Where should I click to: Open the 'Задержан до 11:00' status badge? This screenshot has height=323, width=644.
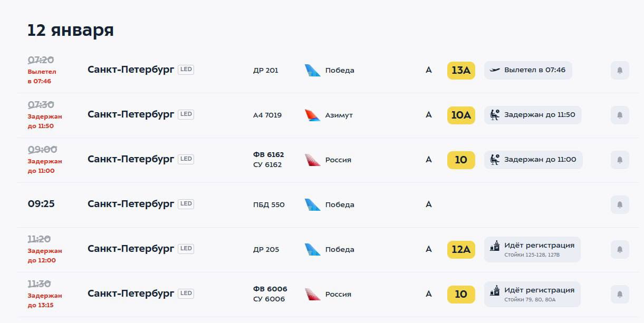[x=533, y=160]
